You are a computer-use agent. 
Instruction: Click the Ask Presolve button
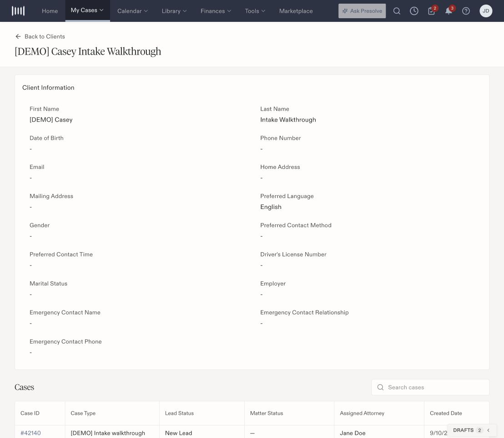coord(362,11)
